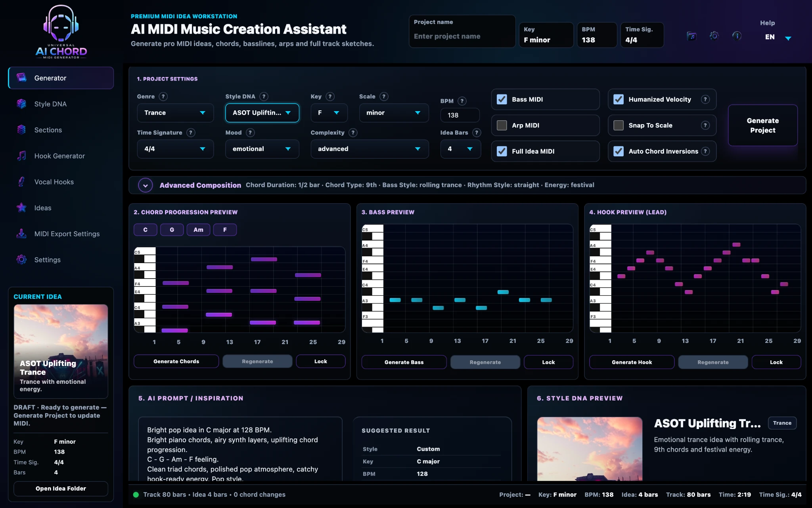Open the Scale dropdown set to minor
The image size is (812, 508).
394,113
